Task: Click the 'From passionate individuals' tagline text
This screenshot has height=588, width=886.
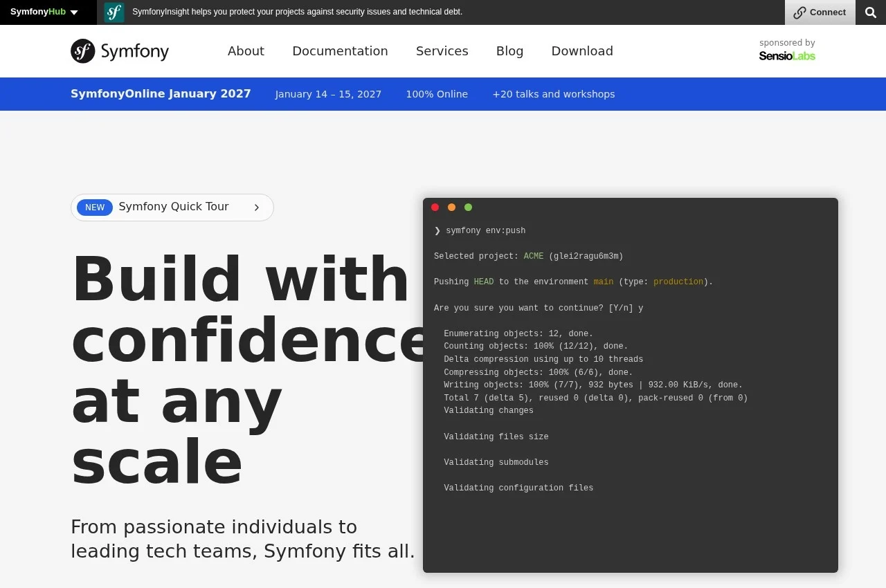Action: point(243,539)
